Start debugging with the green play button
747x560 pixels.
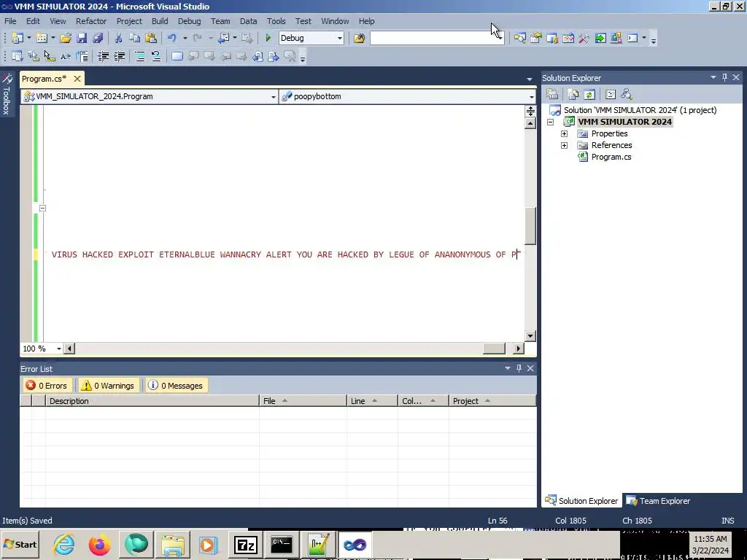point(268,38)
